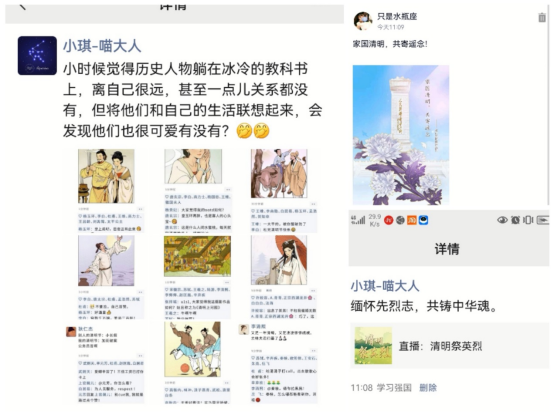The image size is (554, 416).
Task: Tap the 学习强国 source label
Action: (x=394, y=388)
